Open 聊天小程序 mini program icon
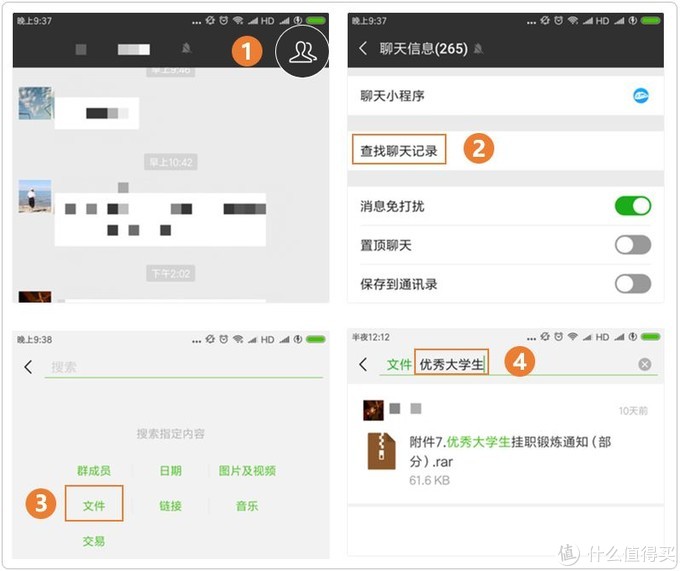This screenshot has width=680, height=571. pyautogui.click(x=641, y=95)
